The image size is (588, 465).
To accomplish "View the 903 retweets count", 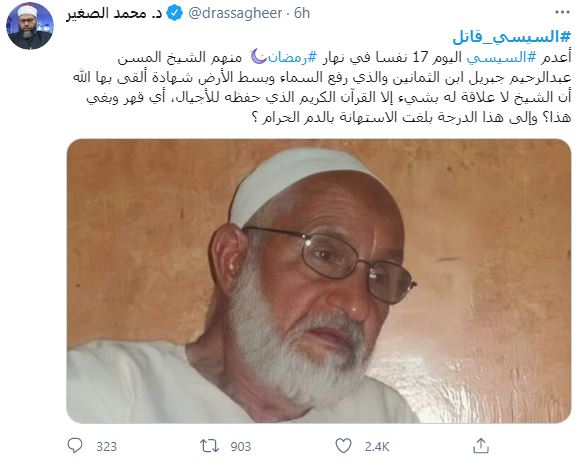I will coord(240,447).
